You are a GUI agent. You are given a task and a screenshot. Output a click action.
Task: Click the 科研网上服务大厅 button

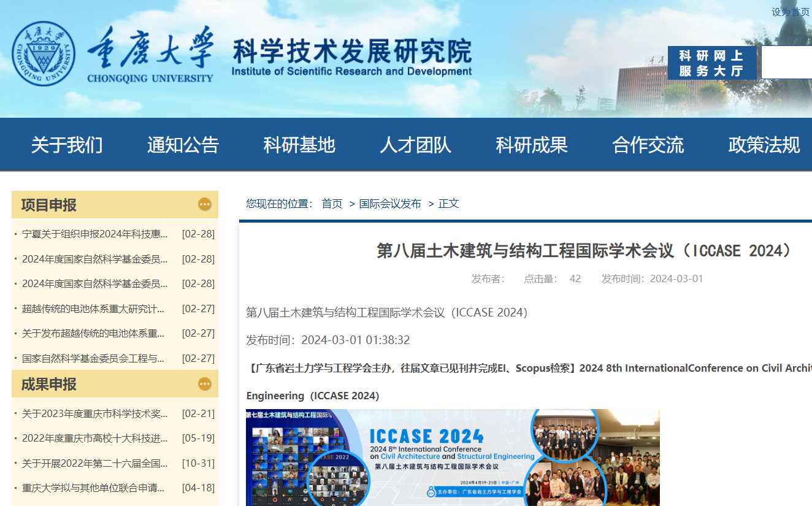pos(712,63)
